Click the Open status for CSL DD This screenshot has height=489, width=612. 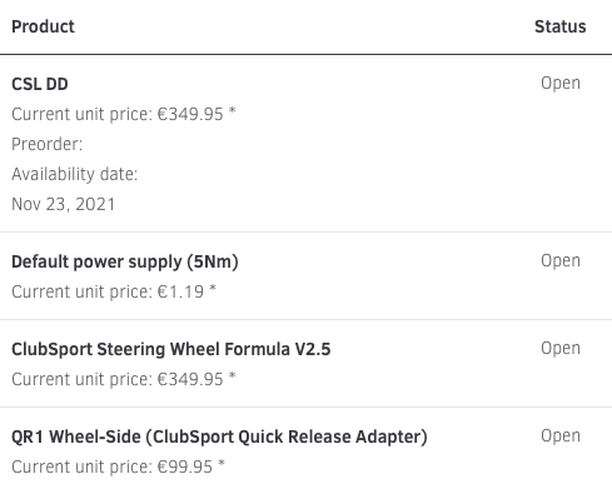click(x=560, y=83)
